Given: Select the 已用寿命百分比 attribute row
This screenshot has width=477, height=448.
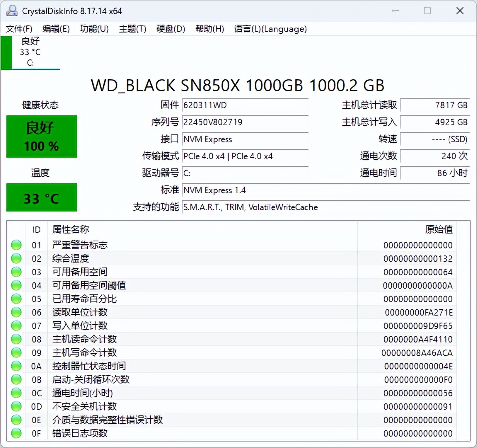Looking at the screenshot, I should 232,299.
